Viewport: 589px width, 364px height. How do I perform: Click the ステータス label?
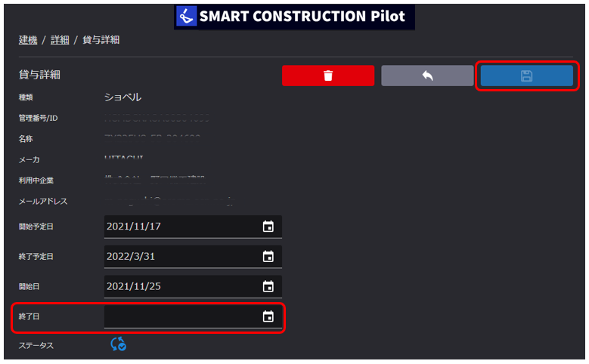tap(36, 345)
